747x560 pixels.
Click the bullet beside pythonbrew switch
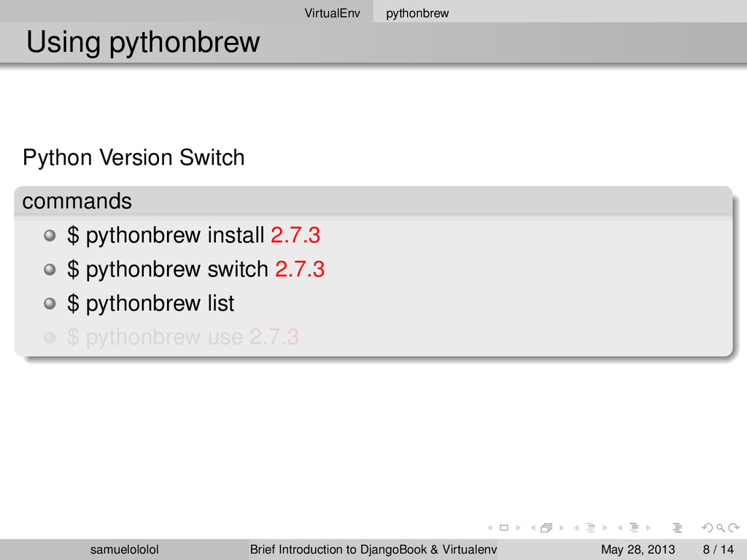click(50, 270)
